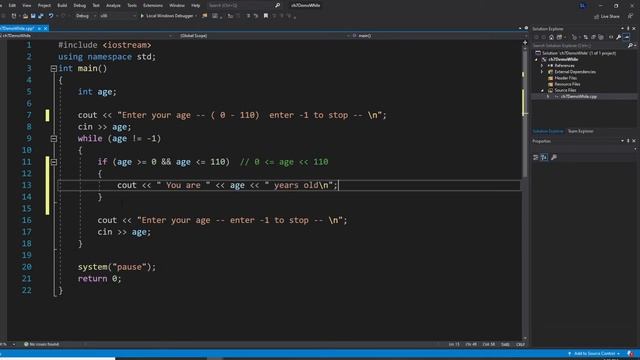Open the Edit menu
This screenshot has width=640, height=360.
point(12,5)
